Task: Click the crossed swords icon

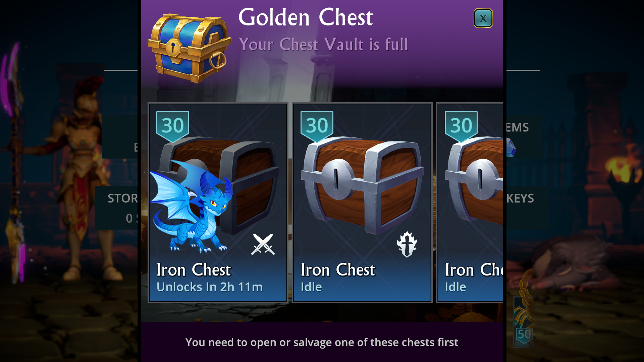Action: (x=263, y=244)
